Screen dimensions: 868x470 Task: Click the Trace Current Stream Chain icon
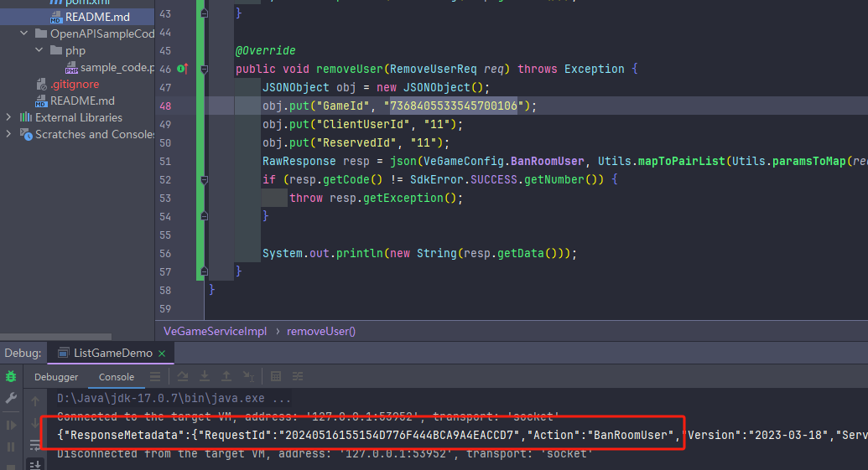[298, 376]
